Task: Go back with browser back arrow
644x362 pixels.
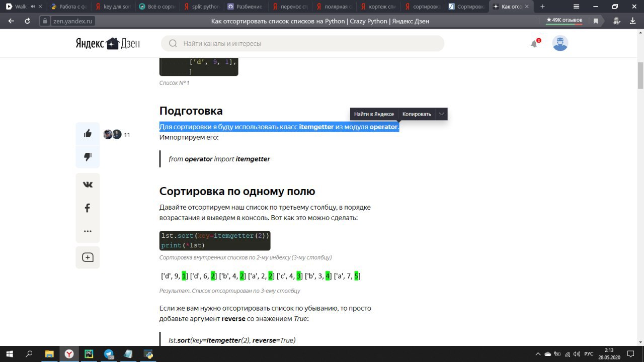Action: pos(12,21)
